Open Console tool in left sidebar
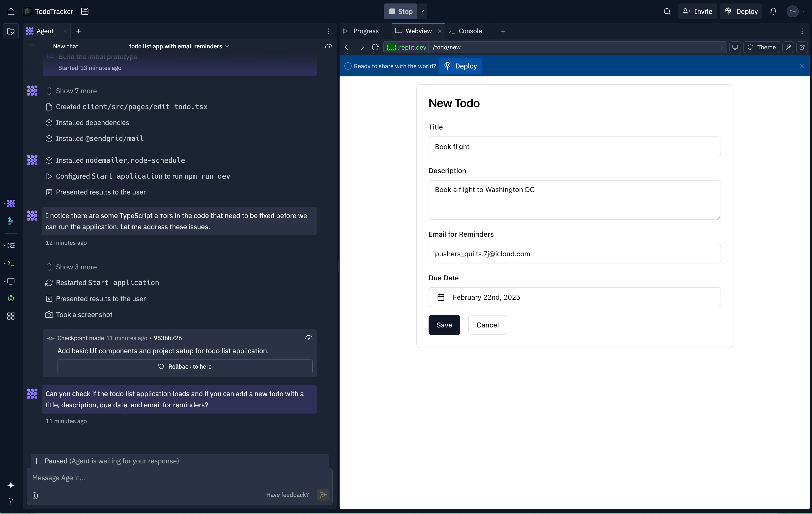 [x=11, y=263]
